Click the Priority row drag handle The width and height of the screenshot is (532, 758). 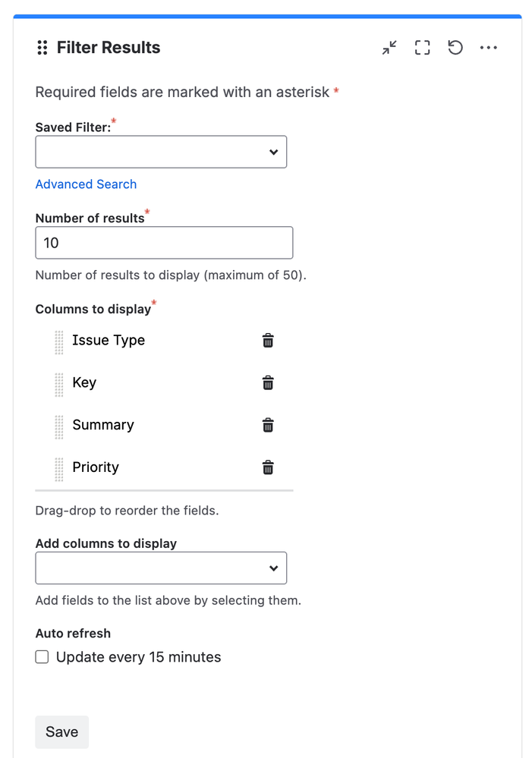point(59,469)
